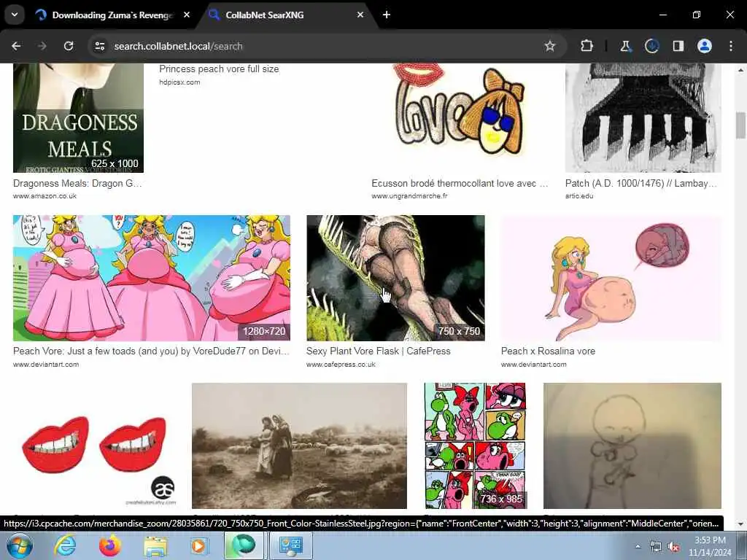Go back to the previous page
Screen dimensions: 747x560
tap(16, 46)
